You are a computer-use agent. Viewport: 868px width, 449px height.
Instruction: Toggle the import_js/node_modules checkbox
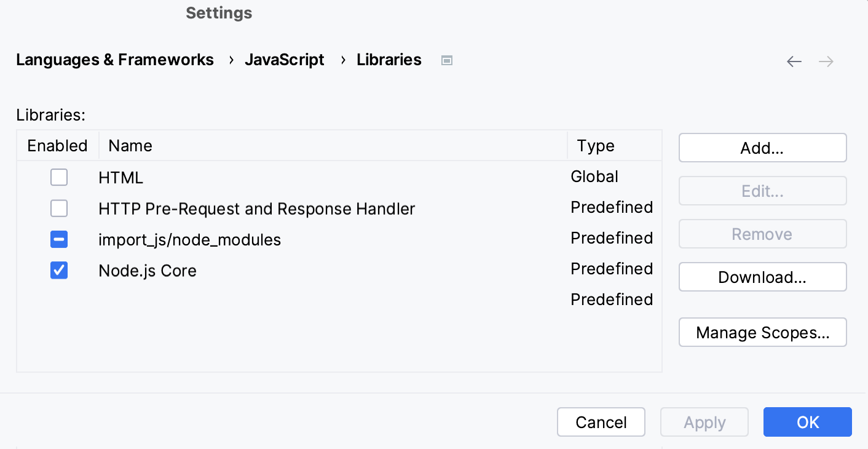pos(59,239)
